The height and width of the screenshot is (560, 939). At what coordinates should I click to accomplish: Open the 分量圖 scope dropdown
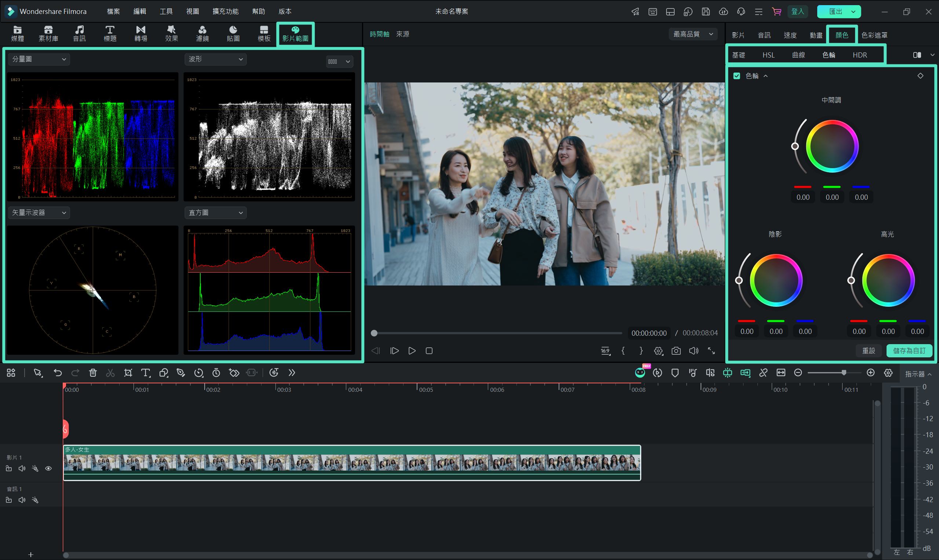pos(39,59)
